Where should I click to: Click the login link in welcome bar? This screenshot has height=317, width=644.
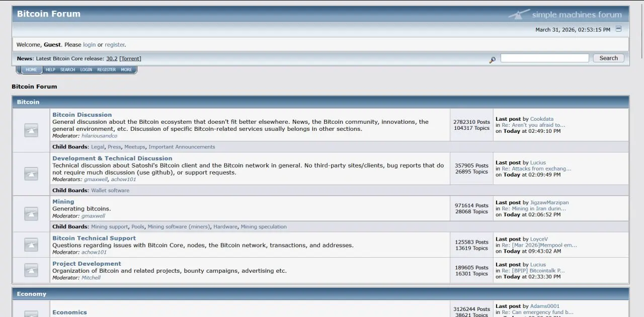pos(89,45)
